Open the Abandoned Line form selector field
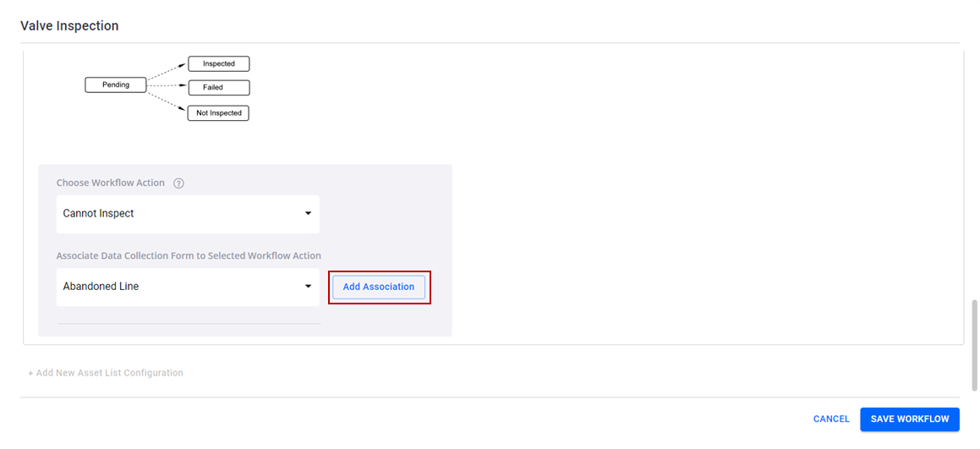The height and width of the screenshot is (449, 980). coord(188,287)
